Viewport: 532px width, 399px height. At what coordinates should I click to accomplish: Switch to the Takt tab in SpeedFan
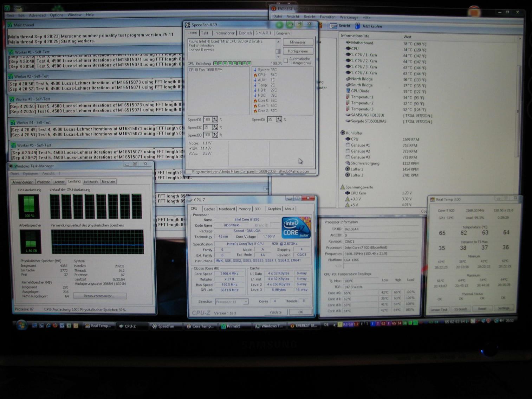205,33
